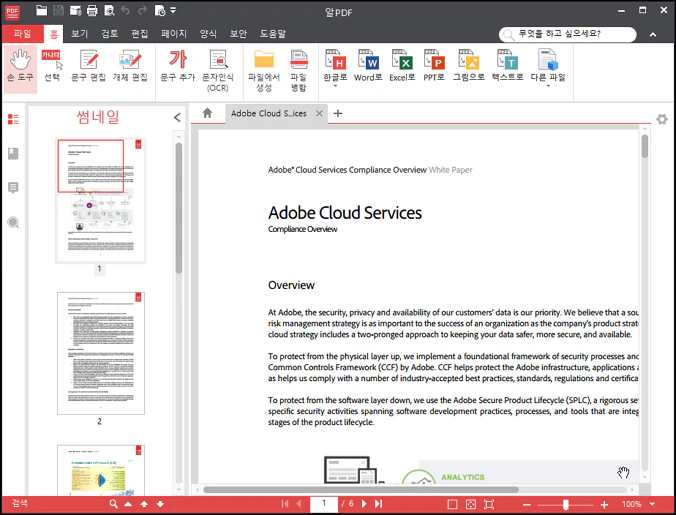Click the search up arrow in status bar
676x515 pixels.
144,504
